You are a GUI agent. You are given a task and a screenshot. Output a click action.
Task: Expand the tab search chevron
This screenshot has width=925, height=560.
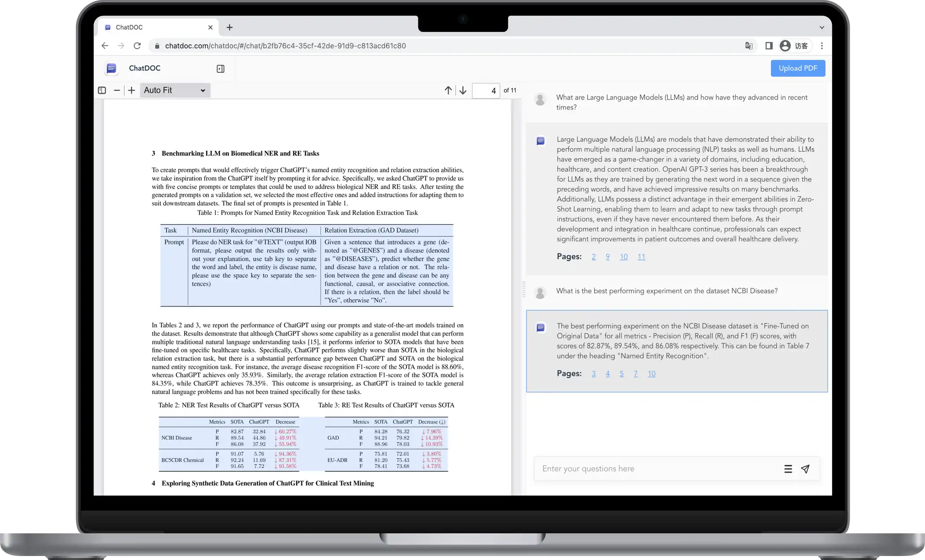[x=821, y=27]
